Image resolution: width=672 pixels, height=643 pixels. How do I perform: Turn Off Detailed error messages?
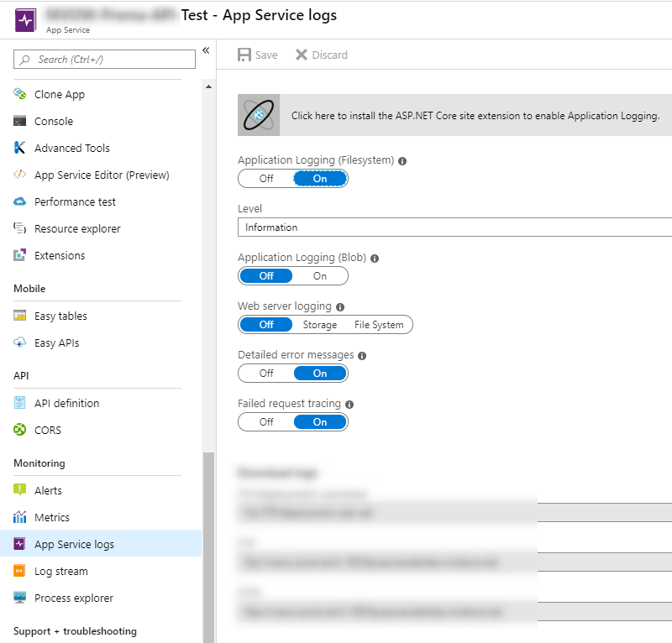(266, 373)
